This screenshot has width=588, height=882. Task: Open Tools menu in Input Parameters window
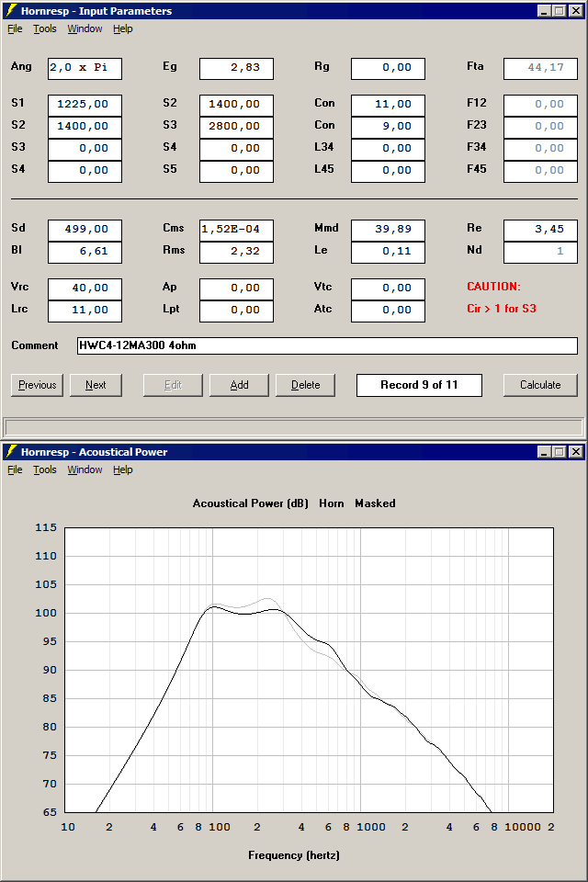tap(44, 28)
